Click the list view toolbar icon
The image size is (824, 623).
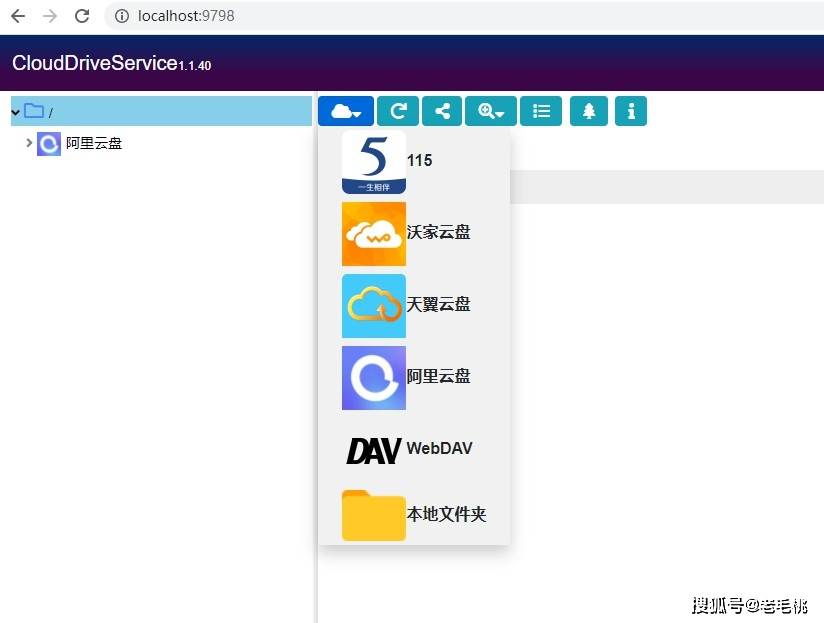pos(541,111)
